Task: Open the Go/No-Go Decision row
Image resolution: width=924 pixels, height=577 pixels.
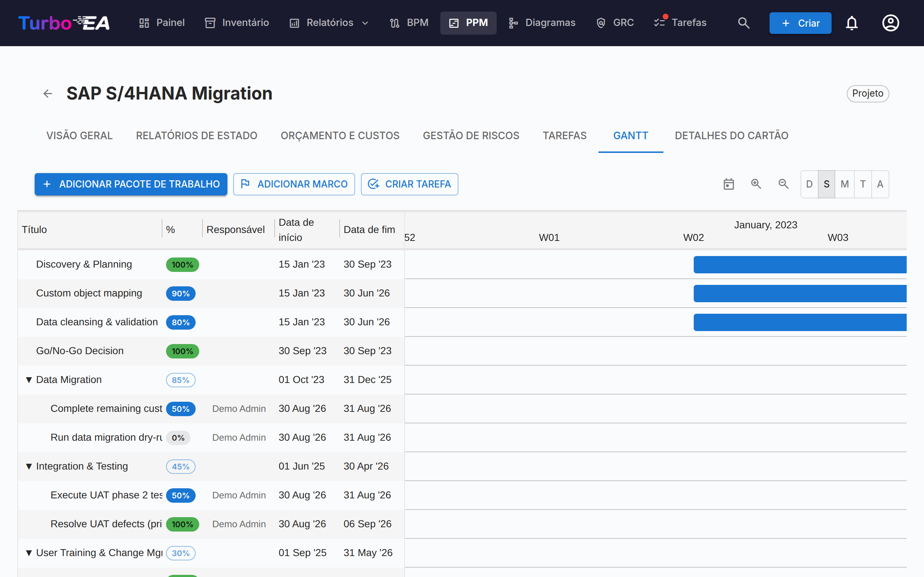Action: (211, 351)
